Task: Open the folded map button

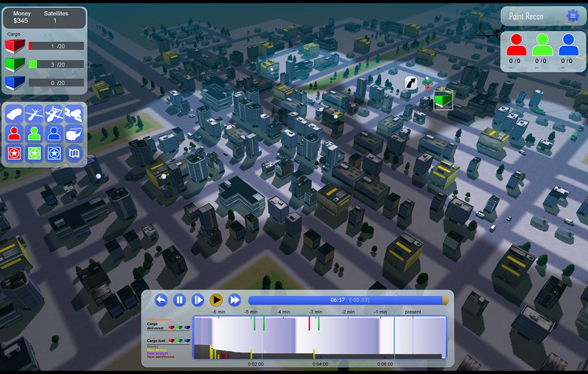Action: pos(74,153)
